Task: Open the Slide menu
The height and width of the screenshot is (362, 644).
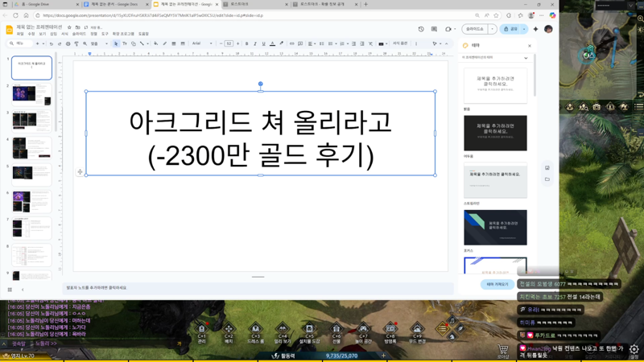Action: (79, 34)
